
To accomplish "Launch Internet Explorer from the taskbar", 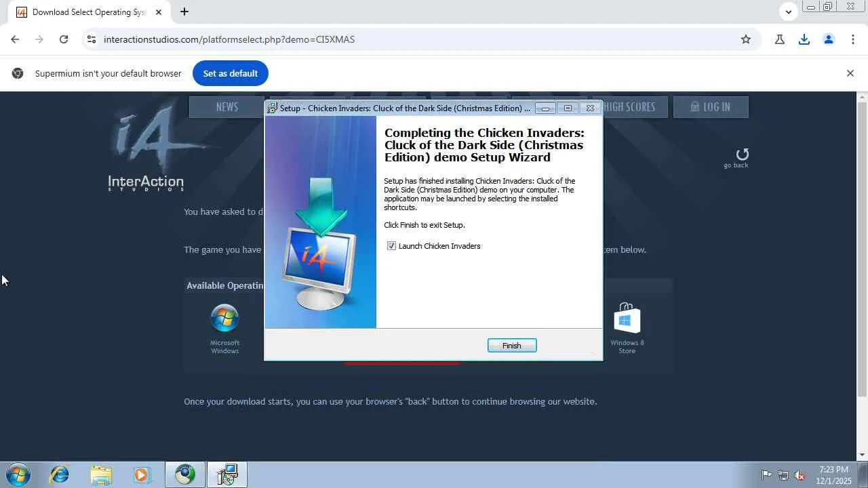I will point(59,474).
